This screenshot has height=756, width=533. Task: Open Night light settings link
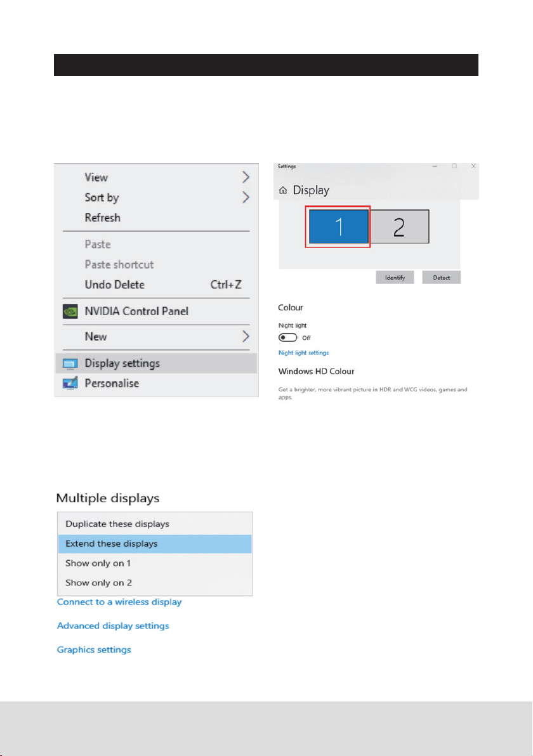click(303, 353)
